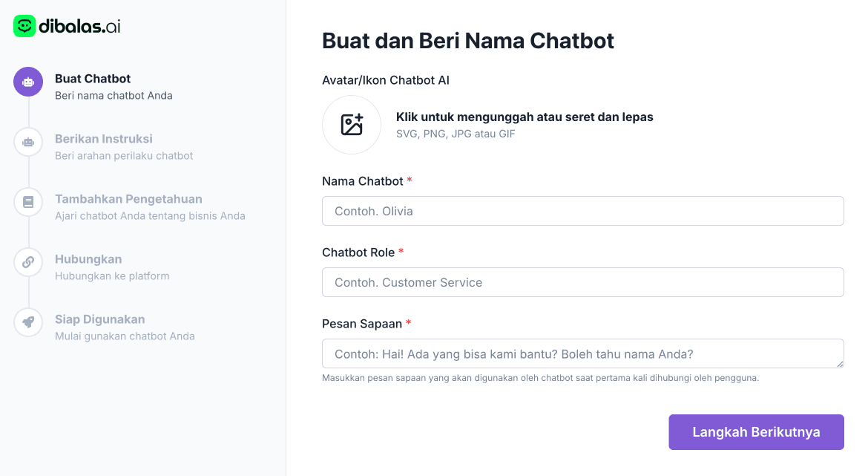Click the dibalas.ai wordmark in the header
The width and height of the screenshot is (868, 476).
[82, 25]
